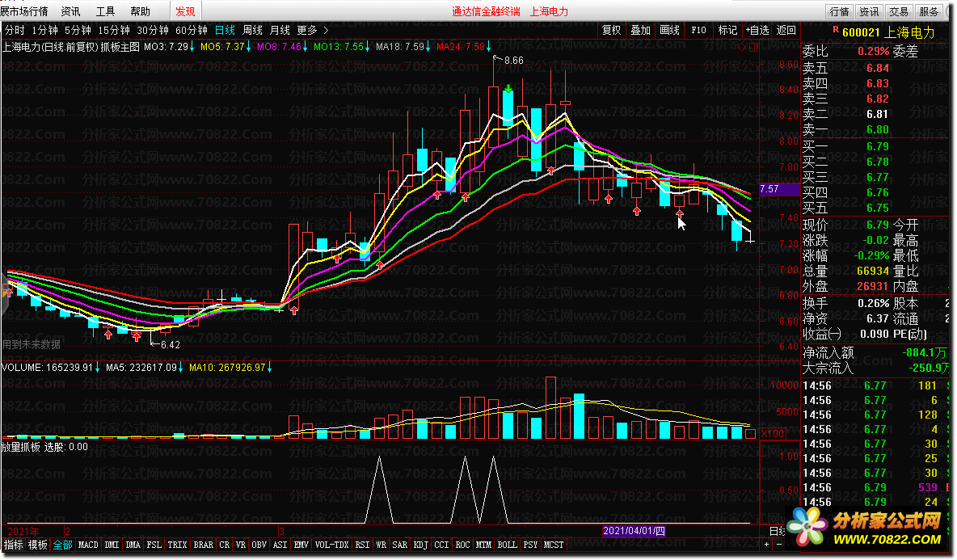The image size is (957, 560).
Task: Select the 日线 daily period
Action: 225,30
